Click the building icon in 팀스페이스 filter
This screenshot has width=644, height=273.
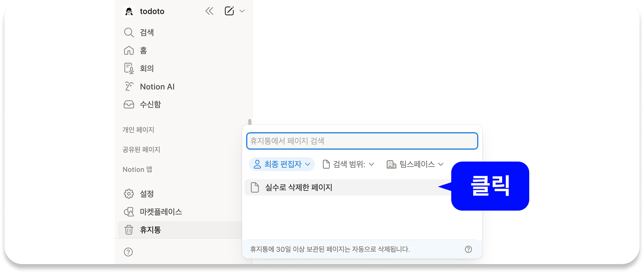click(x=391, y=164)
